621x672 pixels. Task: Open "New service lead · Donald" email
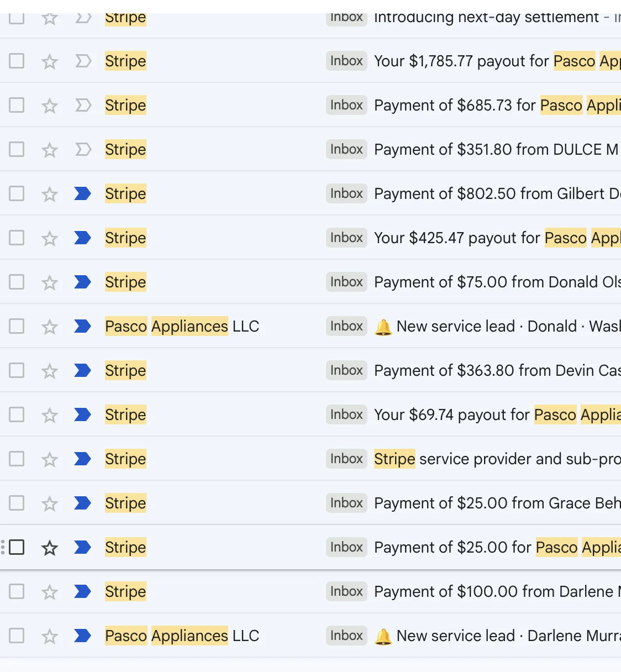pos(497,326)
